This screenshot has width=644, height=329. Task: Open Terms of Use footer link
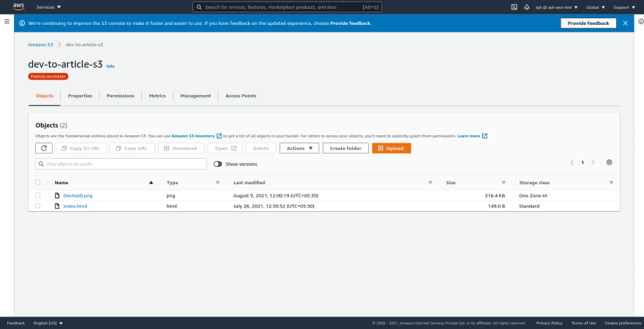point(584,323)
